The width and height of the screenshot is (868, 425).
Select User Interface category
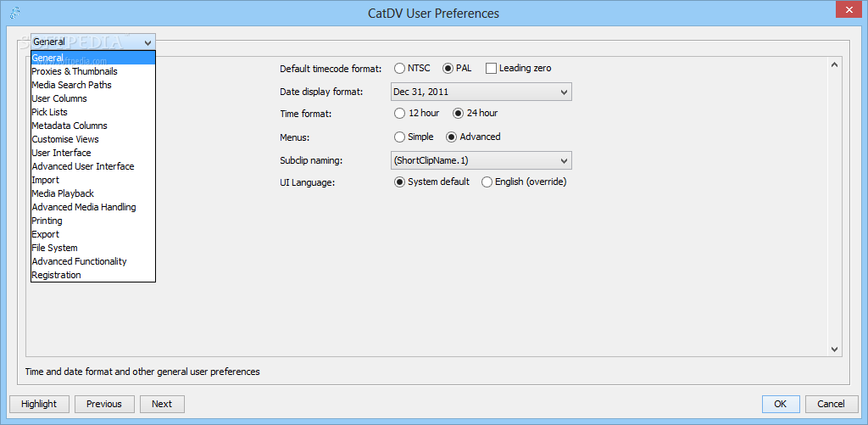(x=93, y=153)
